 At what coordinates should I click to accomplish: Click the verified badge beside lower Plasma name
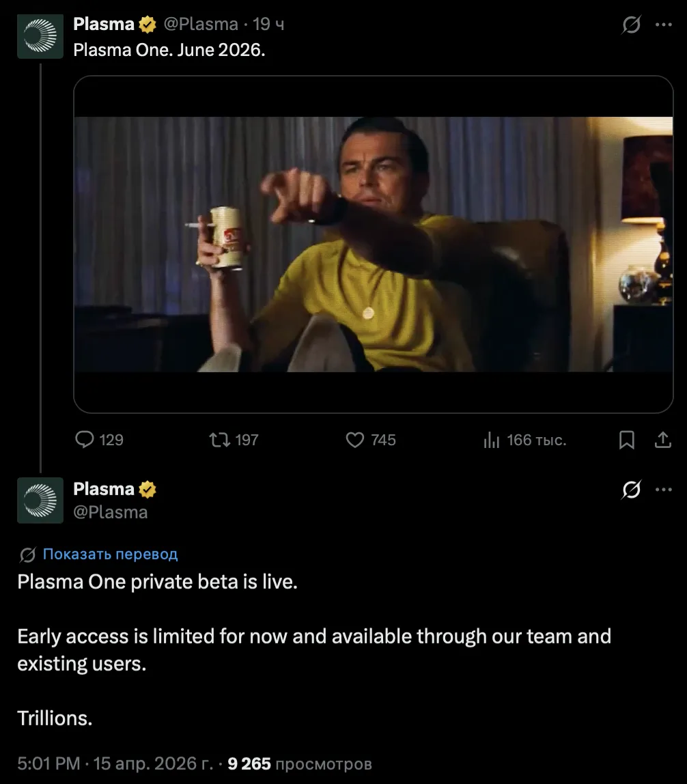click(148, 490)
